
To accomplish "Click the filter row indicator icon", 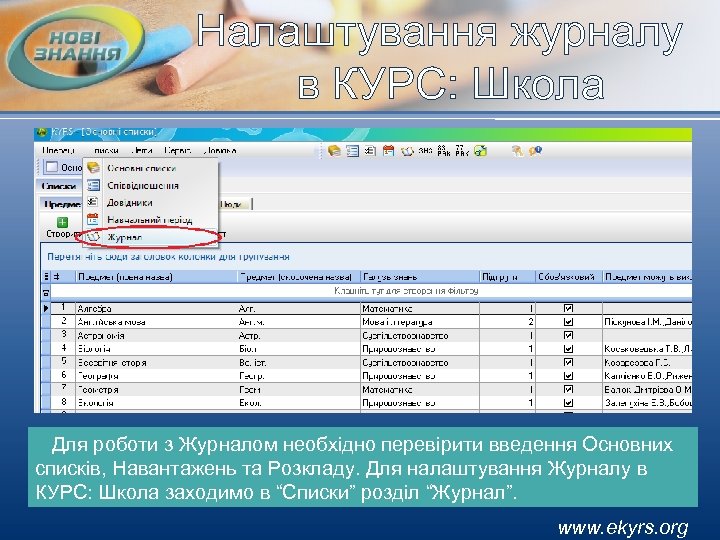I will (x=46, y=292).
